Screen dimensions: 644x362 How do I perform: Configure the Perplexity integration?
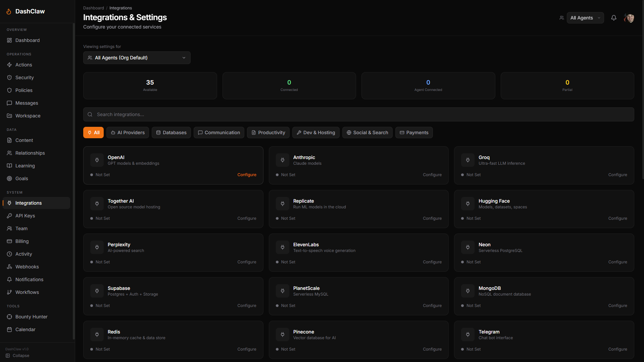[247, 262]
